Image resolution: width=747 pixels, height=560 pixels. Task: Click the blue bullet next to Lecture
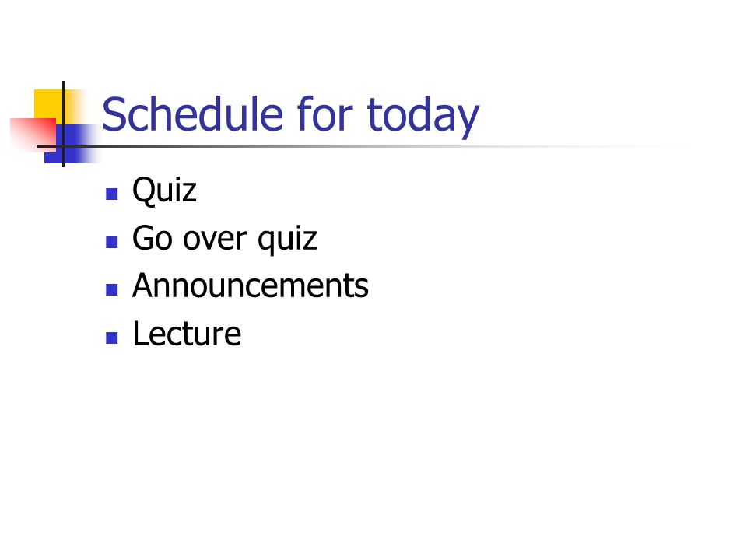click(x=112, y=338)
